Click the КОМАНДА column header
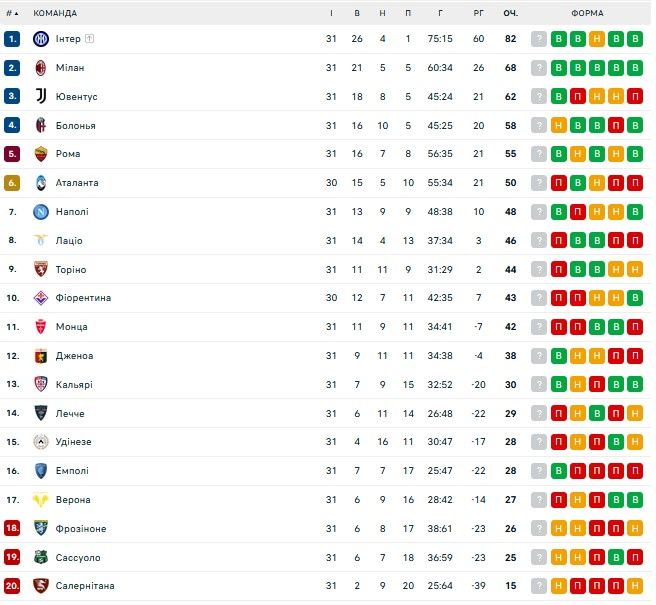Viewport: 656px width, 605px height. tap(55, 13)
